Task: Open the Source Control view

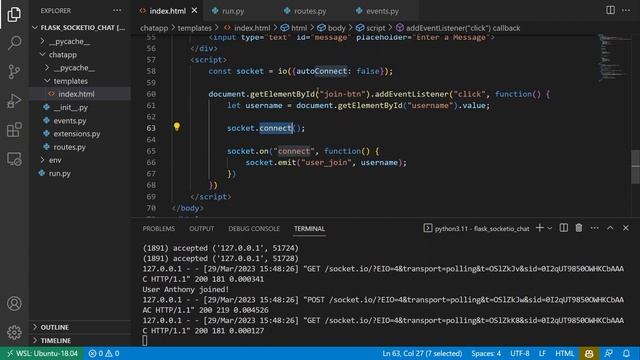Action: click(x=14, y=72)
